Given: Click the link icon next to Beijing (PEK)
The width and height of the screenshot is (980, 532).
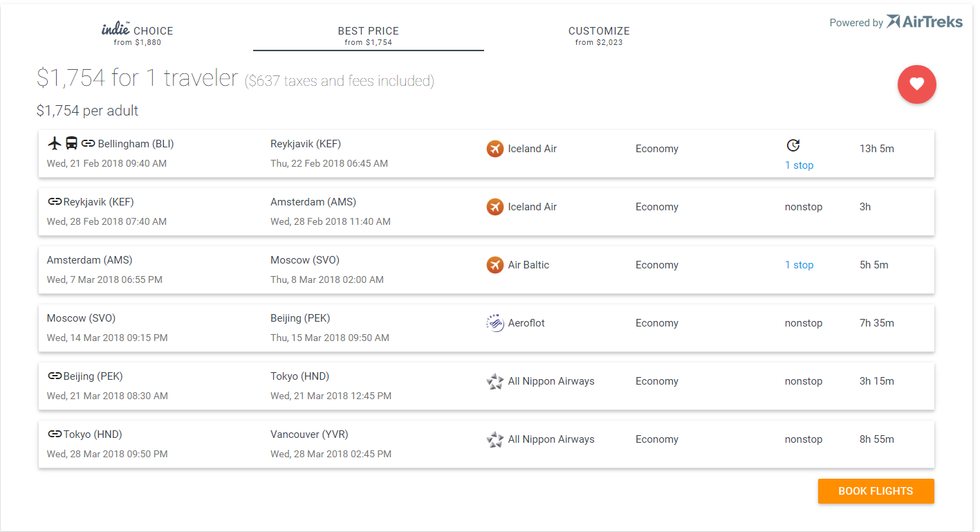Looking at the screenshot, I should [55, 376].
